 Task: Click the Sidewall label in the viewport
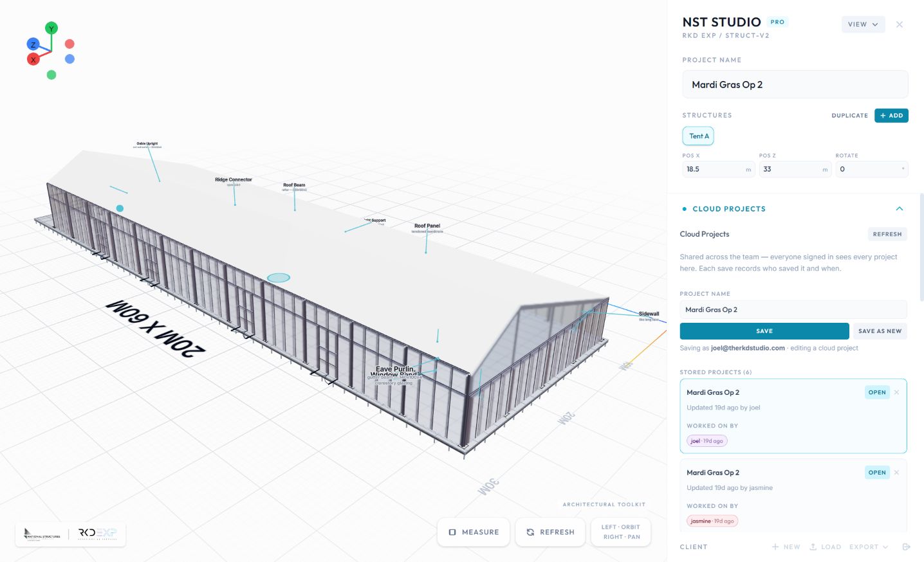[x=649, y=314]
